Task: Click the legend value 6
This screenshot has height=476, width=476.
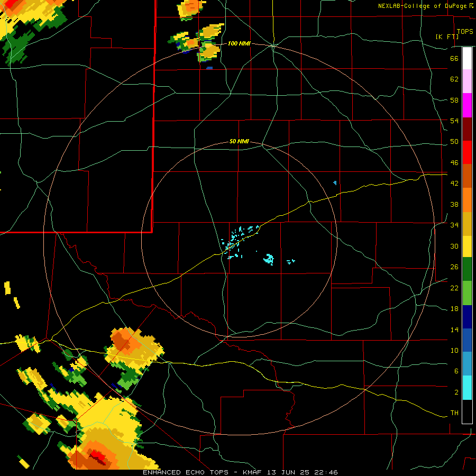Action: (x=456, y=371)
